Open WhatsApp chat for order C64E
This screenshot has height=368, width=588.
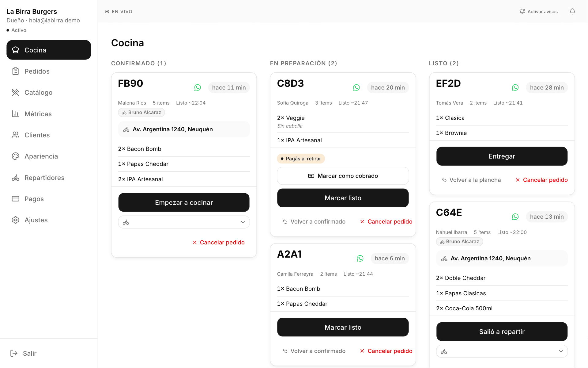(515, 217)
